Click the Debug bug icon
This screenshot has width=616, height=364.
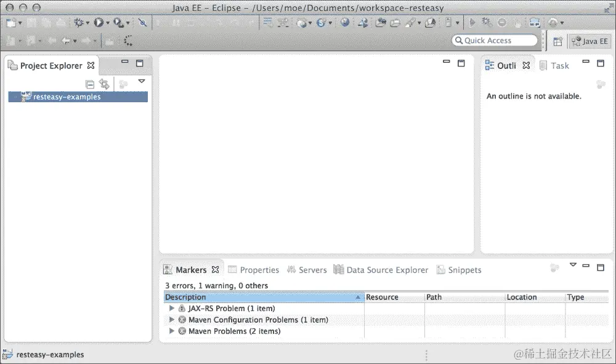pos(79,23)
